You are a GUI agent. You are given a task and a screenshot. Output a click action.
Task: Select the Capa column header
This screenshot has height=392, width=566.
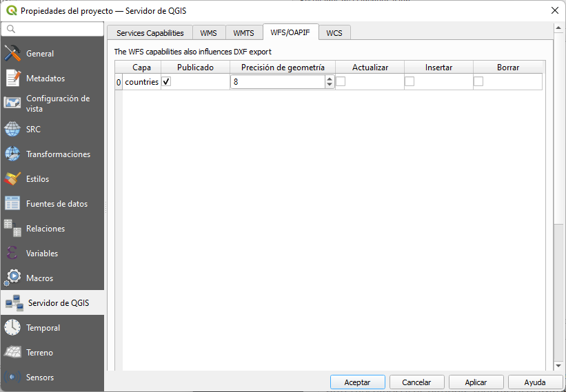(x=141, y=68)
